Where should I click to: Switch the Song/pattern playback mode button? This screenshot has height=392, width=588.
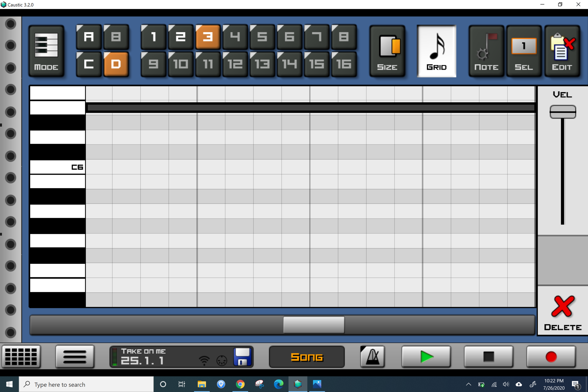point(307,357)
